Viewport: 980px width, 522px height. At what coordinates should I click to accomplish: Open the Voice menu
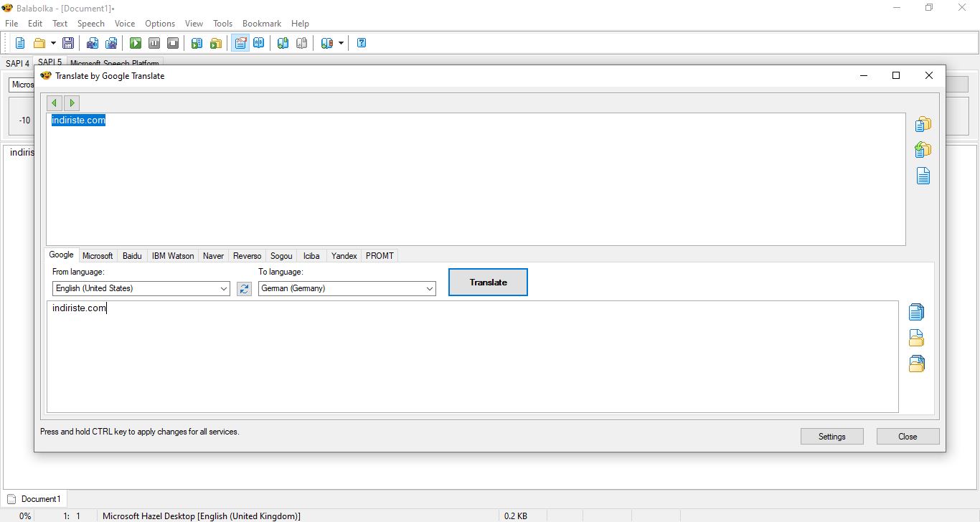[125, 24]
